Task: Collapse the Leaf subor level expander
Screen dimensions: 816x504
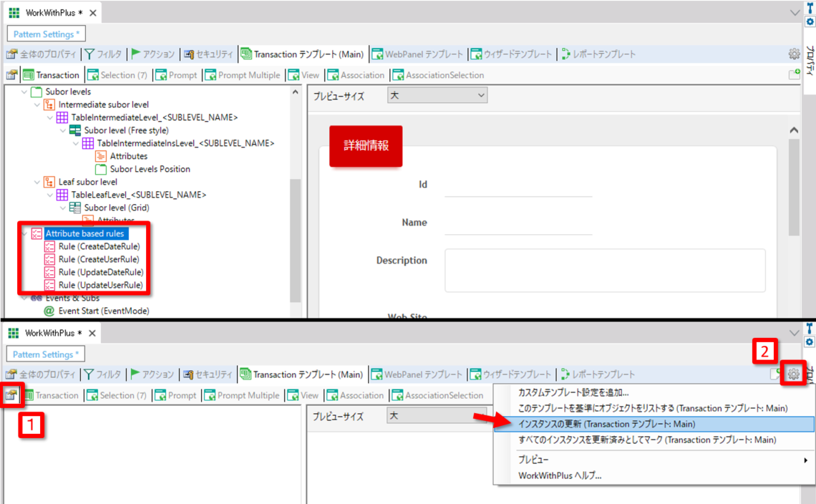Action: click(x=37, y=183)
